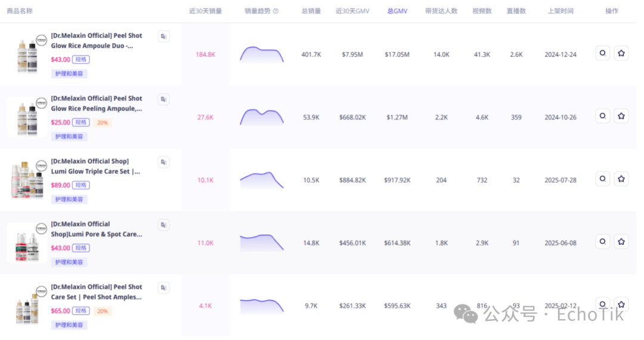
Task: Copy icon next to Lumi Pore & Spot Care title
Action: pos(163,225)
